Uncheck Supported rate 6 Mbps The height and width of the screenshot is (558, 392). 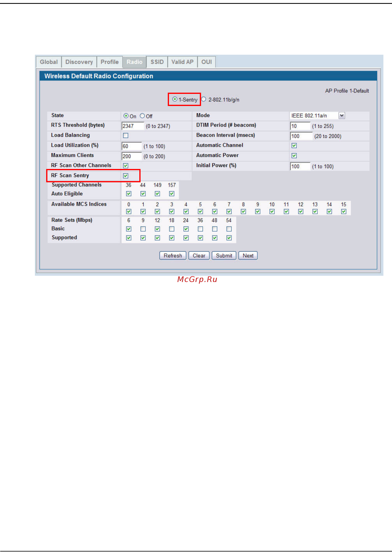coord(129,238)
